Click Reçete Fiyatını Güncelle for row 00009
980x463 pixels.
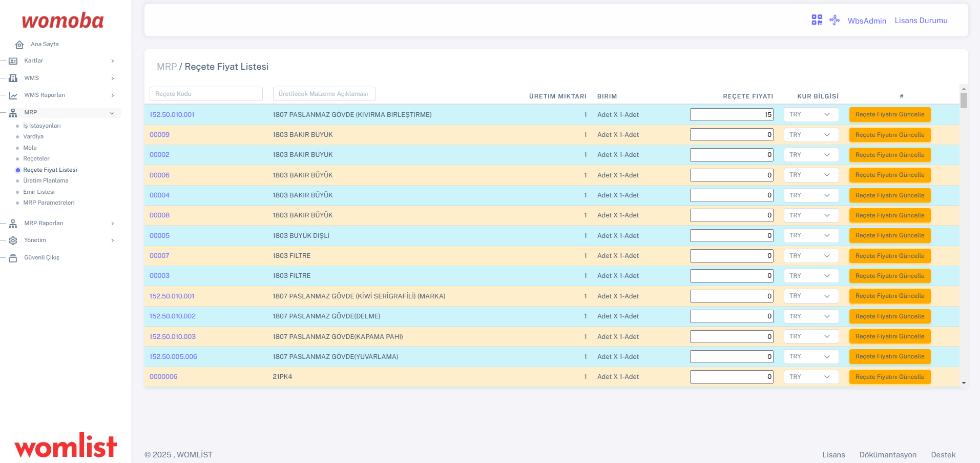[x=890, y=135]
